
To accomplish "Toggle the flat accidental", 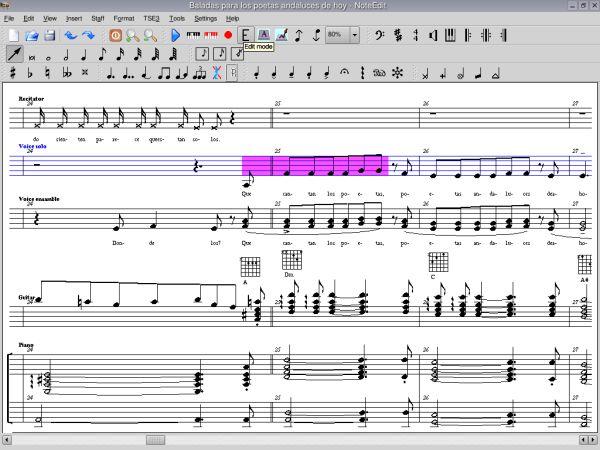I will (30, 73).
